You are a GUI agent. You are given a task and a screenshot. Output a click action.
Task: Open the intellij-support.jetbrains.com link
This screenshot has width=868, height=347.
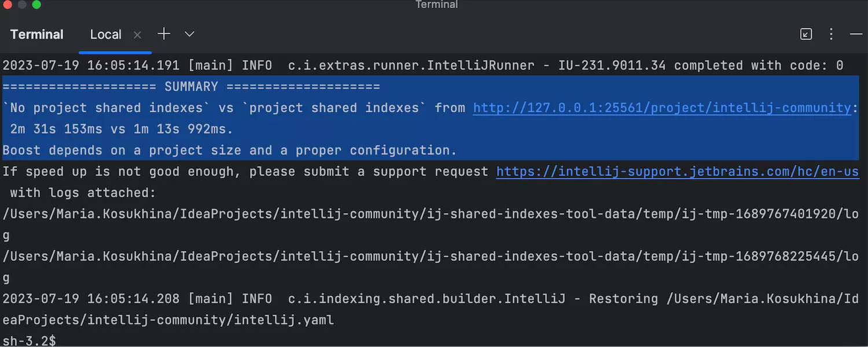click(677, 172)
